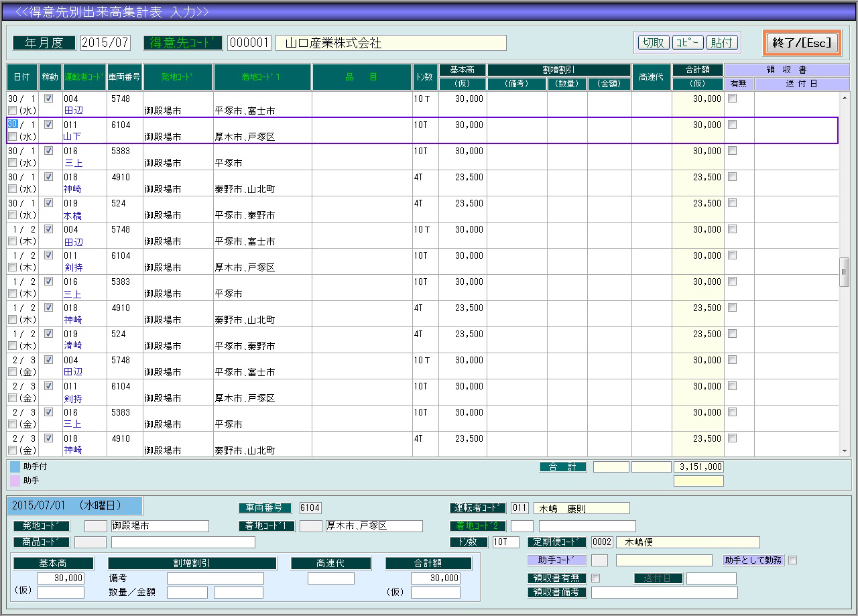This screenshot has width=858, height=616.
Task: Tick the (水) checkbox in 30/1 神崎 row
Action: (12, 189)
